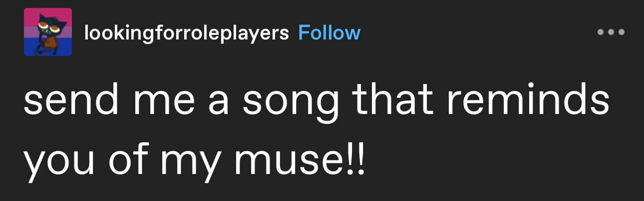
Task: Expand the meatballs menu at top right
Action: [611, 32]
